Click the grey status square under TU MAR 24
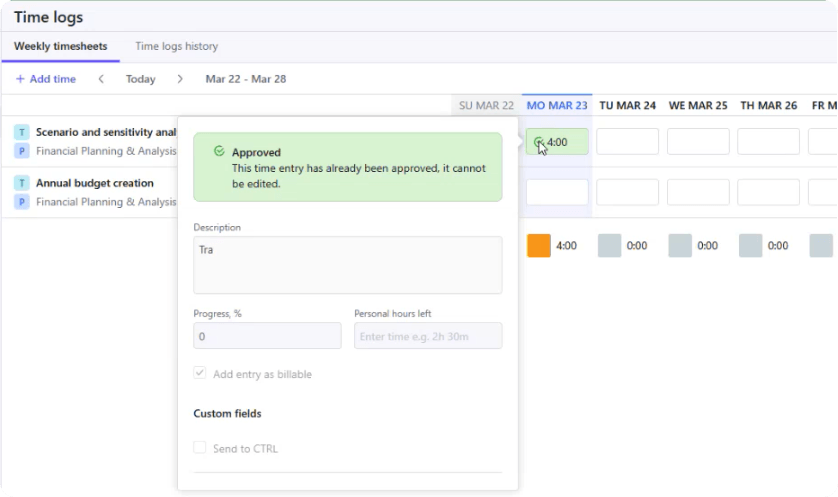This screenshot has width=838, height=497. coord(609,245)
